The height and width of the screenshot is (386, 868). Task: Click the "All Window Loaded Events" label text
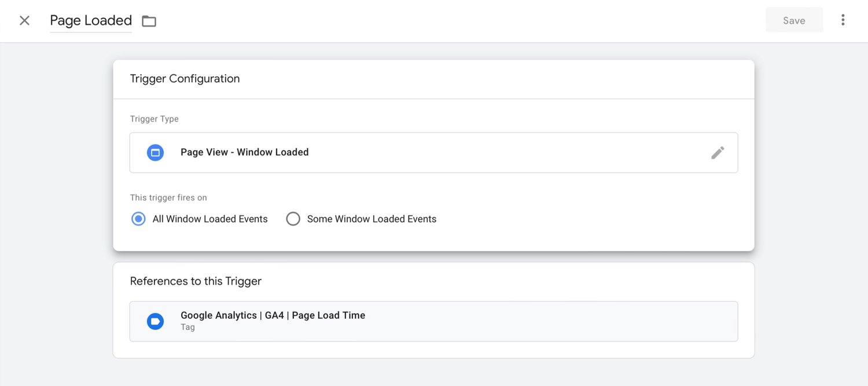[210, 219]
